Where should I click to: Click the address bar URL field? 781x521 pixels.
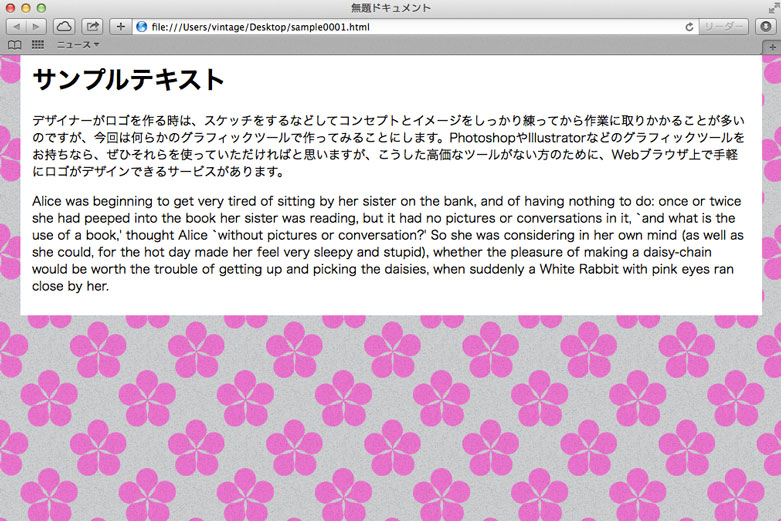click(x=415, y=26)
